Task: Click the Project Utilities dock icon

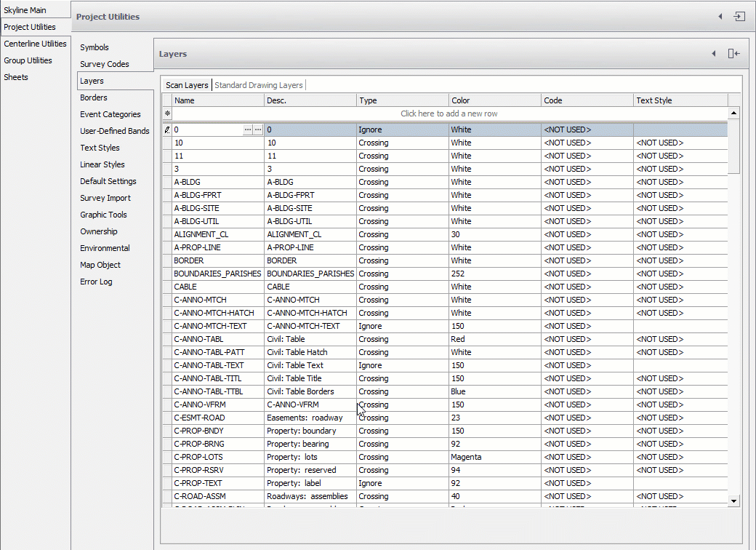Action: click(x=739, y=17)
